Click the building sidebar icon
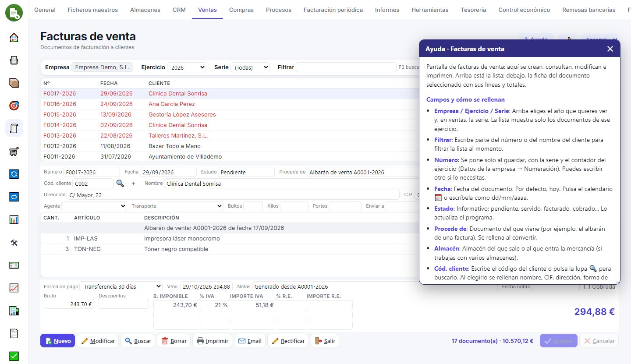This screenshot has height=364, width=631. 14,311
